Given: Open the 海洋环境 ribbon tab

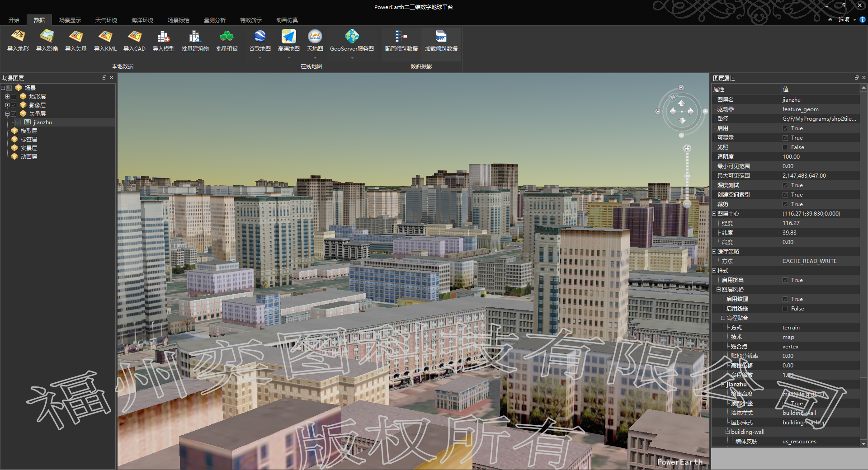Looking at the screenshot, I should pos(142,20).
